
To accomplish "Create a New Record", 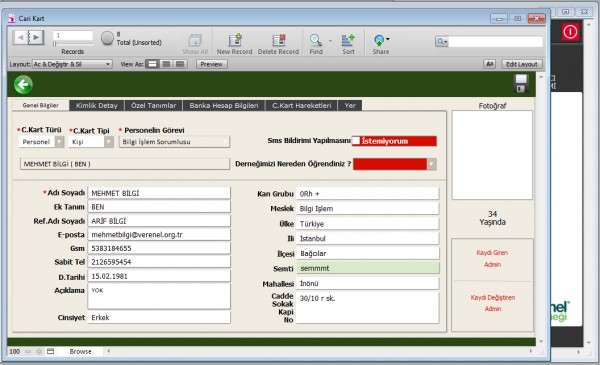I will [235, 40].
